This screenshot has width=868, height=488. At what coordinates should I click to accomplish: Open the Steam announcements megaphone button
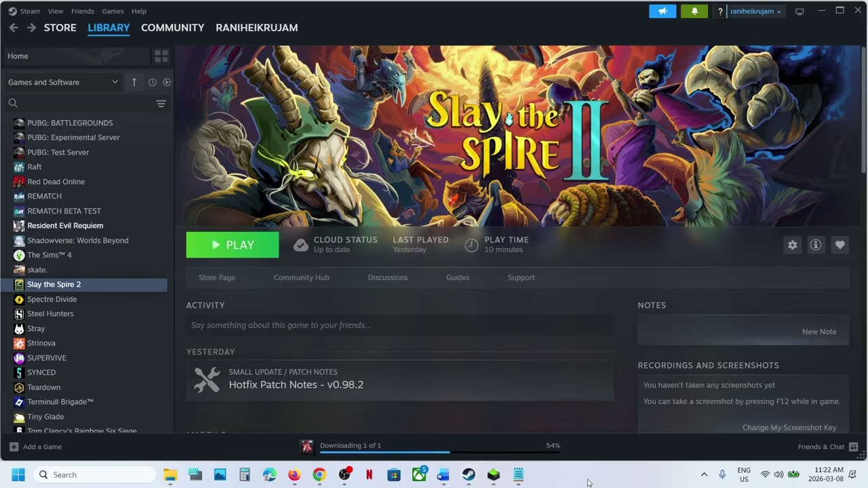pyautogui.click(x=663, y=12)
